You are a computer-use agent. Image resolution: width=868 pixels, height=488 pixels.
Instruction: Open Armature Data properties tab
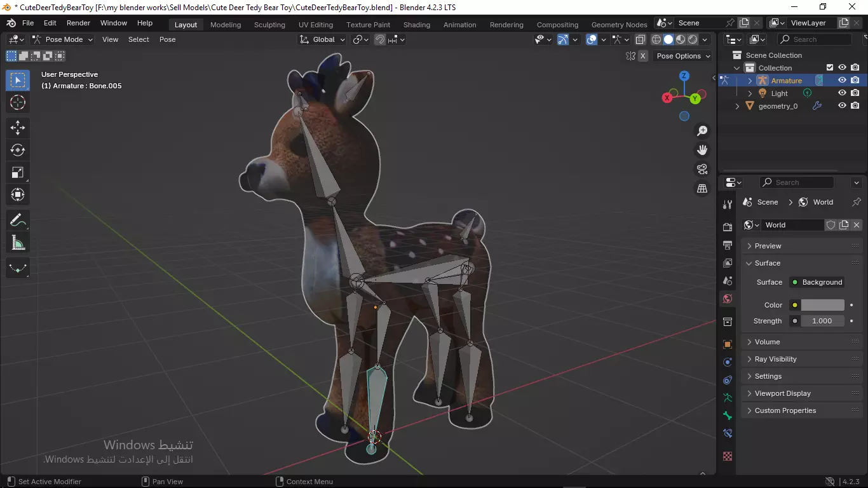click(x=728, y=398)
